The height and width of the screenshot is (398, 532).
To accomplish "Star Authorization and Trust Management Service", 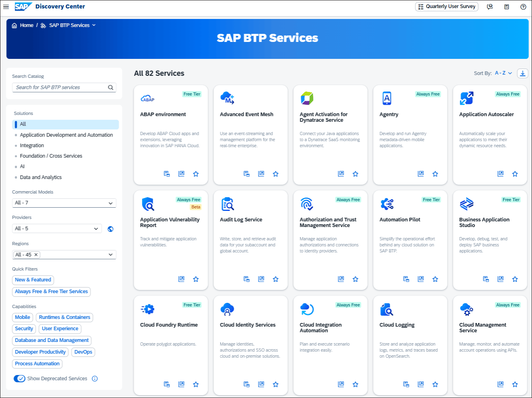I will 355,279.
